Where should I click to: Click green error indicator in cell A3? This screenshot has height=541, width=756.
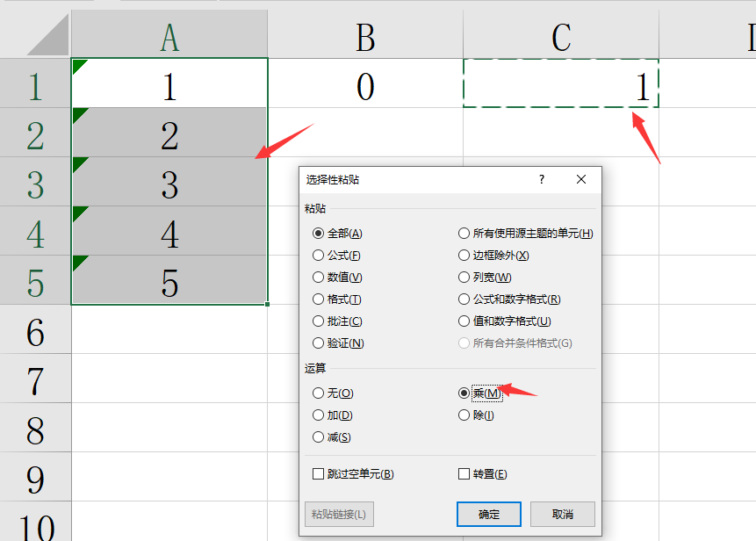(x=78, y=163)
